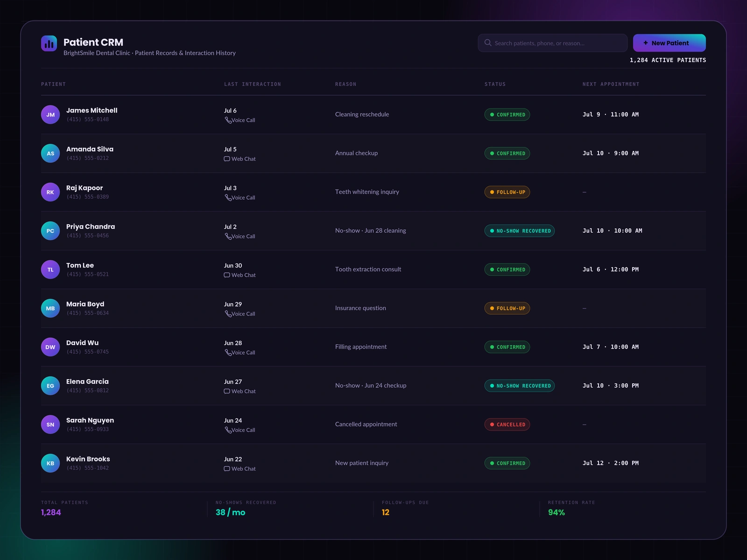Click the Voice Call phone icon for Jun 24
Viewport: 747px width, 560px height.
pyautogui.click(x=228, y=430)
